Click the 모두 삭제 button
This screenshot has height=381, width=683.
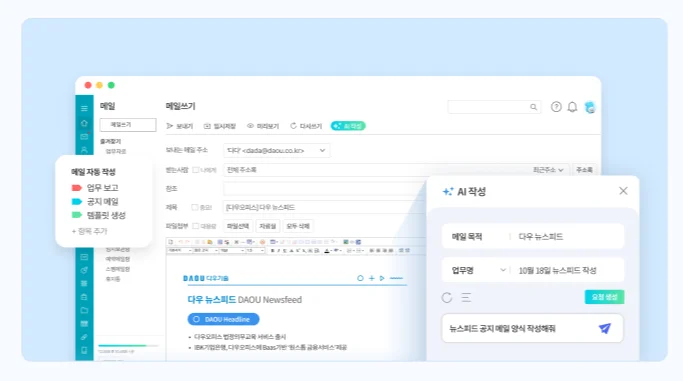[298, 226]
